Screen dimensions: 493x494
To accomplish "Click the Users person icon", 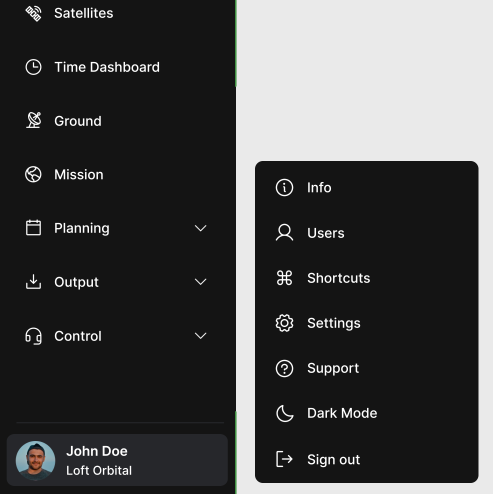I will pyautogui.click(x=284, y=233).
